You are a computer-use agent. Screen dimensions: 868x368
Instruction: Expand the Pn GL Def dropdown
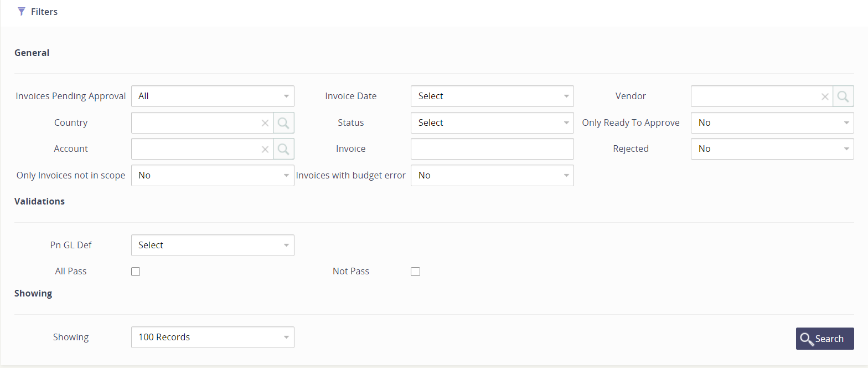coord(213,246)
